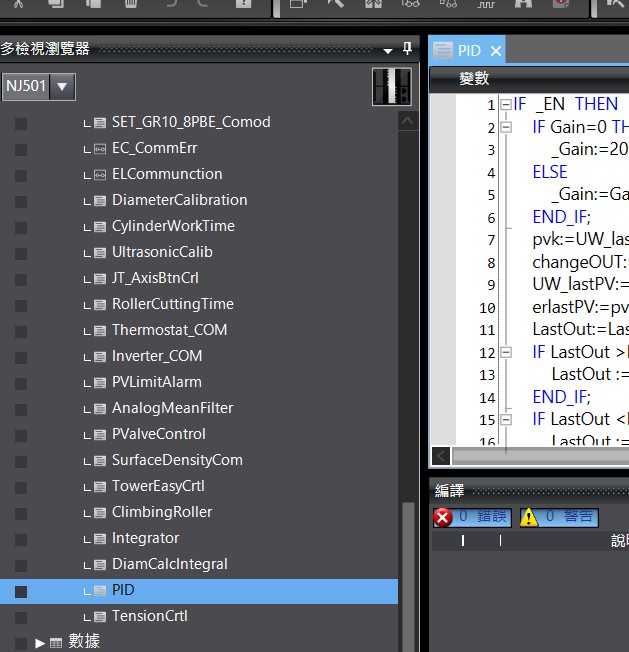Click the icon before ELCommunction
629x652 pixels.
pos(99,174)
